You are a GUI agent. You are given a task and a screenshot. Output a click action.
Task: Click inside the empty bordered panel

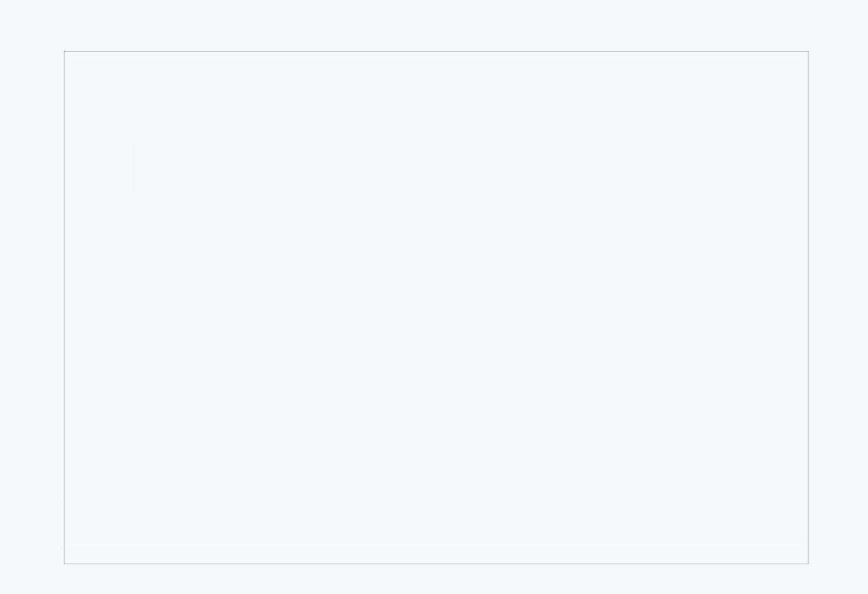(x=436, y=307)
